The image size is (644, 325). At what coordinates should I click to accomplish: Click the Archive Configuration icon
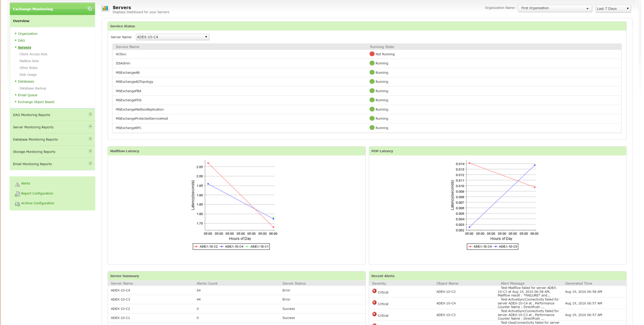[17, 204]
